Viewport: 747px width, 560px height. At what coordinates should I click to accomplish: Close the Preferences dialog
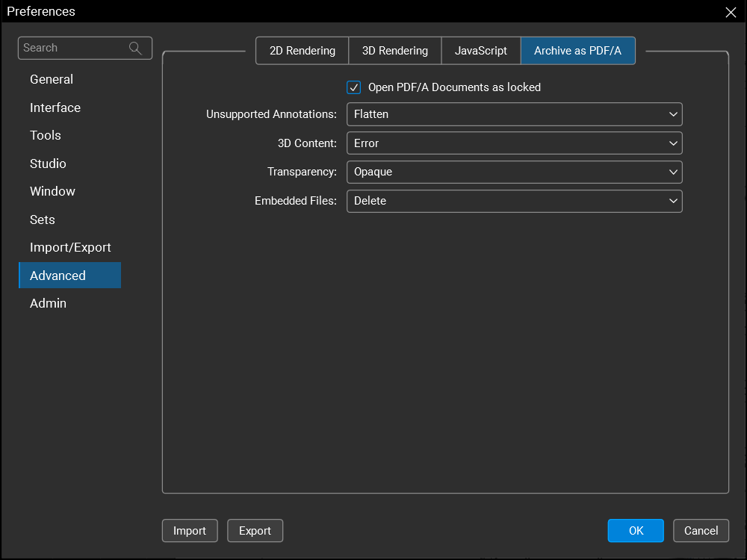click(x=731, y=12)
